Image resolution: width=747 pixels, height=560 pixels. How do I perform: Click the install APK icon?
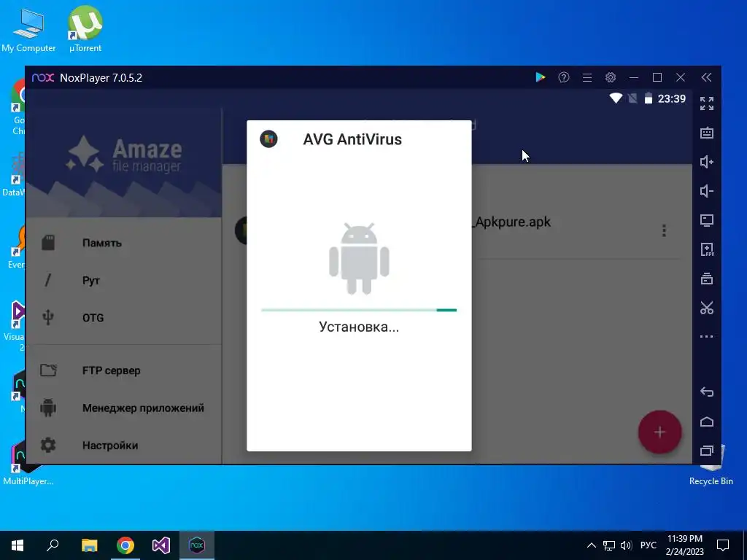click(x=707, y=249)
